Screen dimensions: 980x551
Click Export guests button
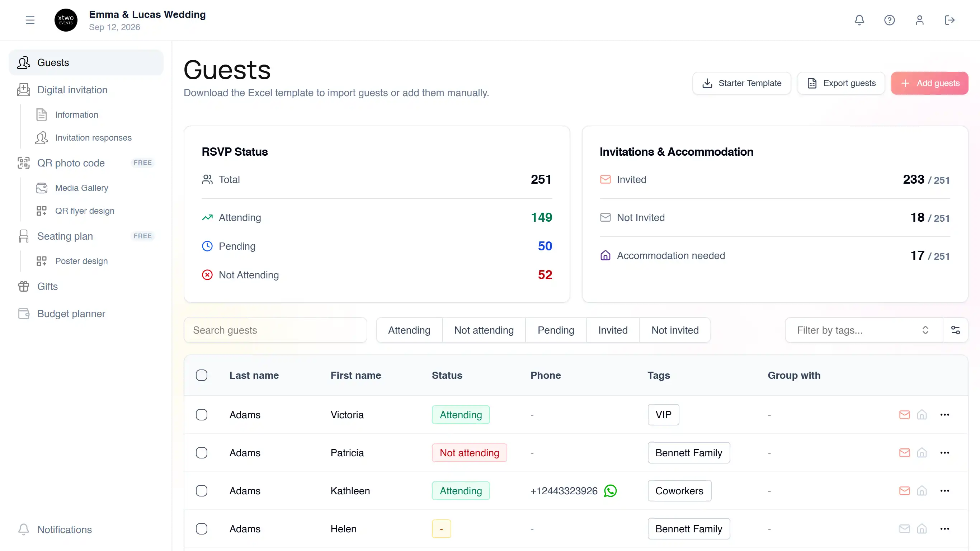click(x=841, y=83)
